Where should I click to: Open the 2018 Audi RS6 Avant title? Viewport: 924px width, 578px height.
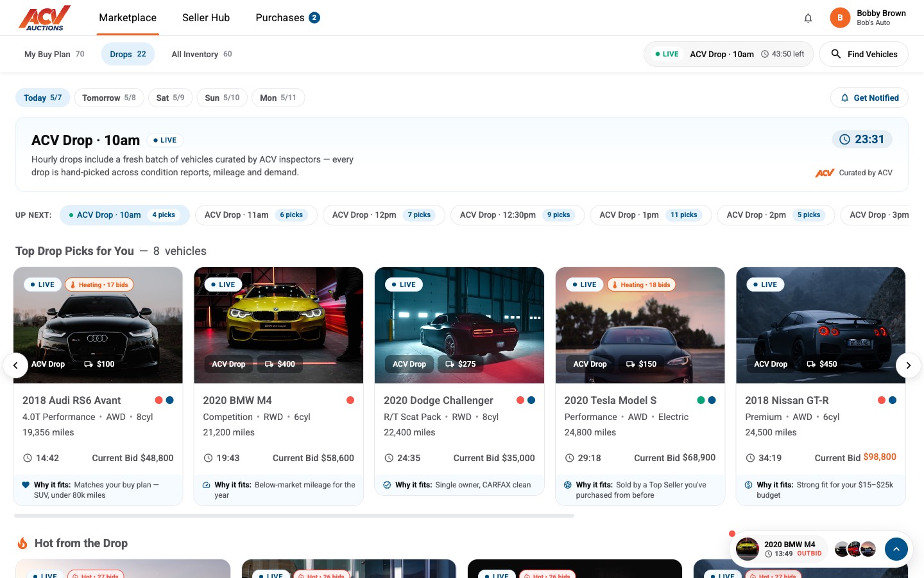(72, 400)
